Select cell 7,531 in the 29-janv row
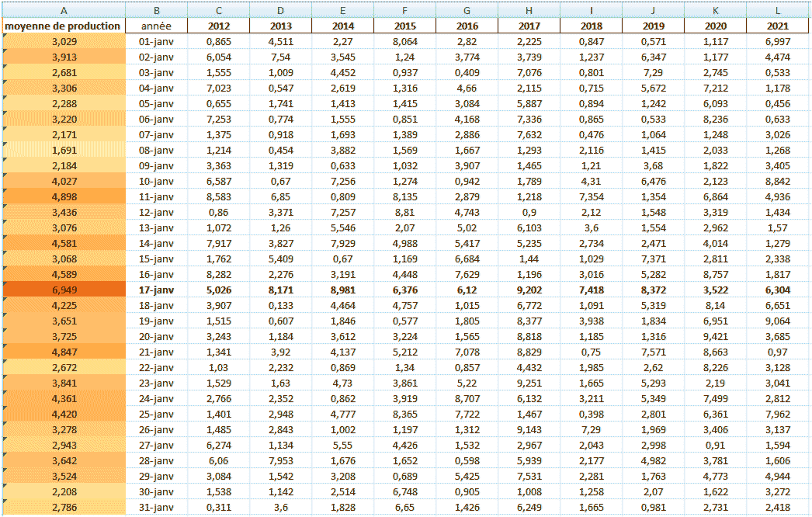 529,477
